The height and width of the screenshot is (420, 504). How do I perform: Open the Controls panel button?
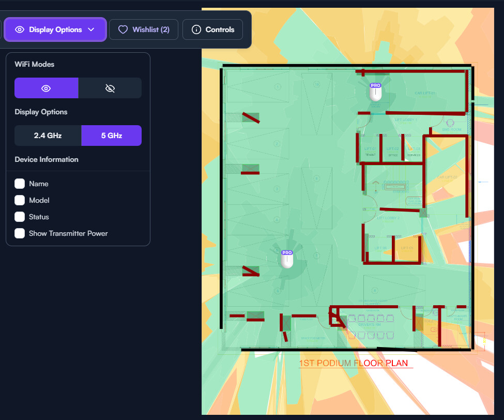(213, 29)
